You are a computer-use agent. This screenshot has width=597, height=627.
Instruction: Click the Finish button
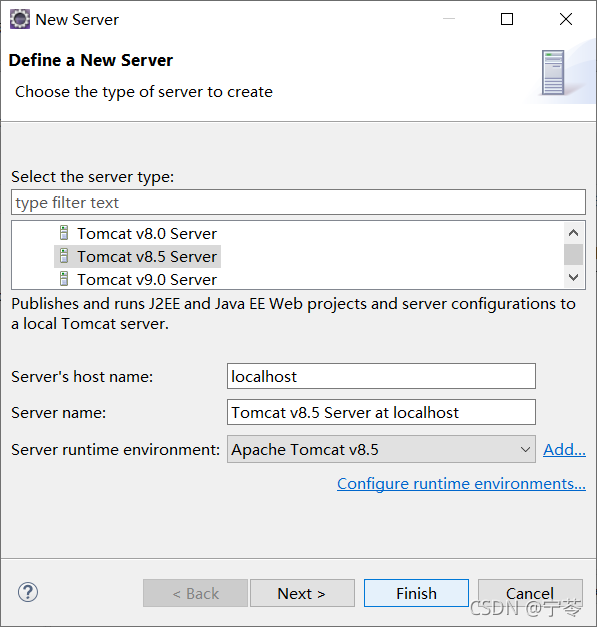tap(416, 593)
